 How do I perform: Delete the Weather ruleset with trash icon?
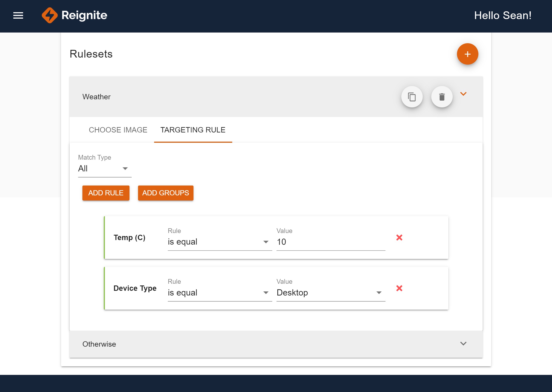click(442, 97)
